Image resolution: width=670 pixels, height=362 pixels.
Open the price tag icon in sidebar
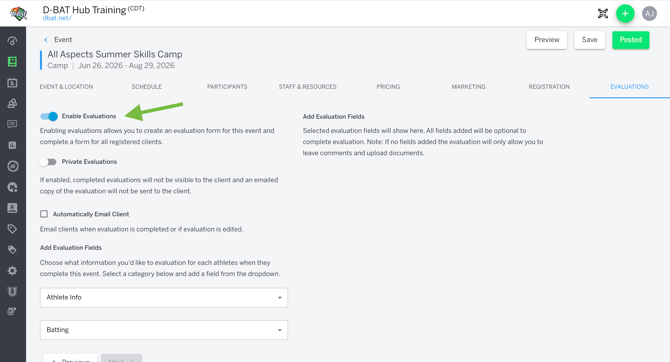point(12,229)
